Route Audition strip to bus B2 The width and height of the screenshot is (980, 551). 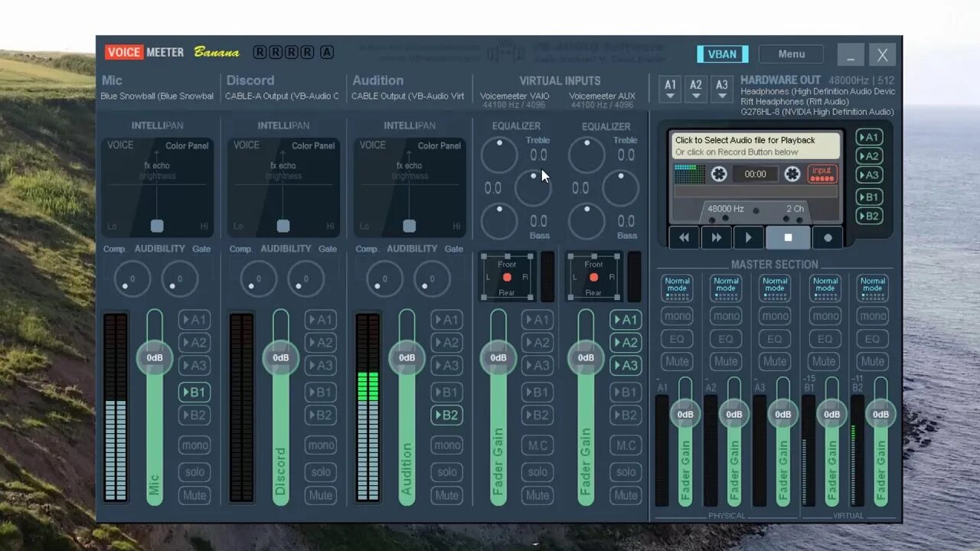click(446, 415)
